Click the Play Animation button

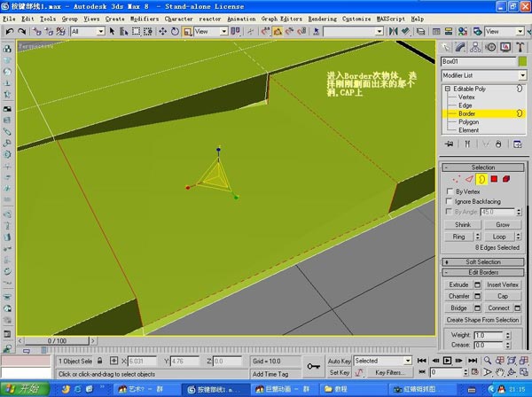[447, 361]
